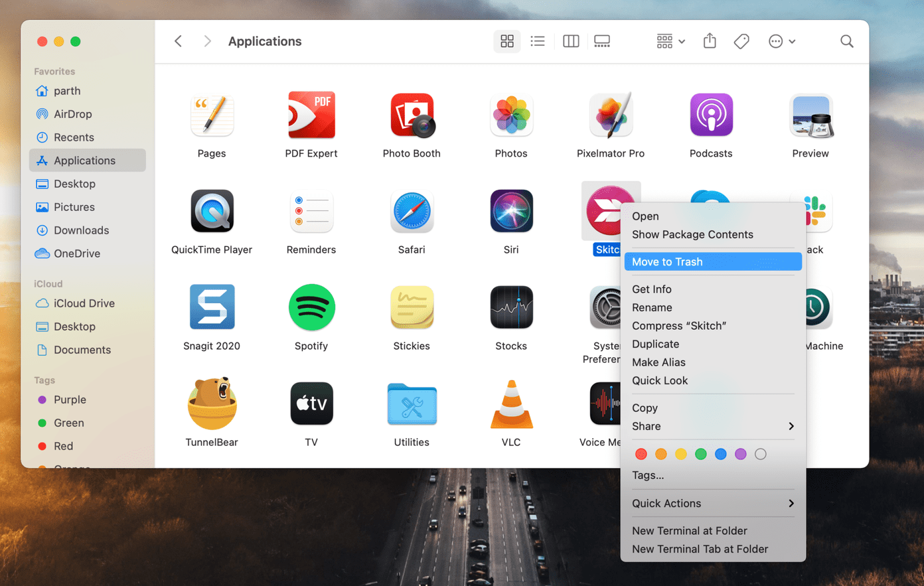Open the group-by dropdown in toolbar

(670, 41)
